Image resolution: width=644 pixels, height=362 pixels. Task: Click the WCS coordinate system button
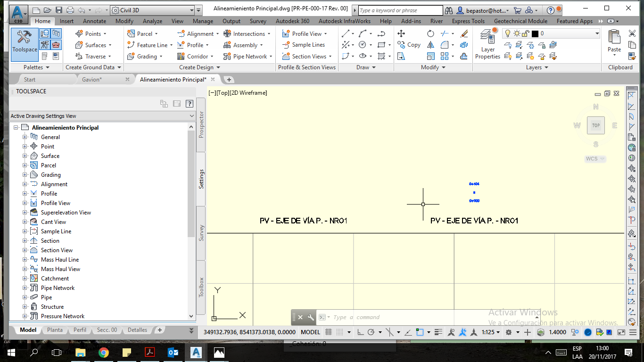pyautogui.click(x=595, y=159)
